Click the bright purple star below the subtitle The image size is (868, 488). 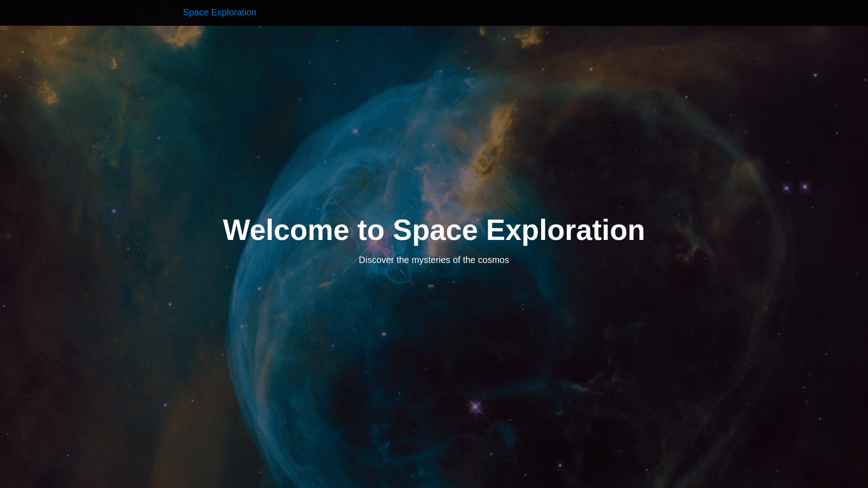[475, 407]
